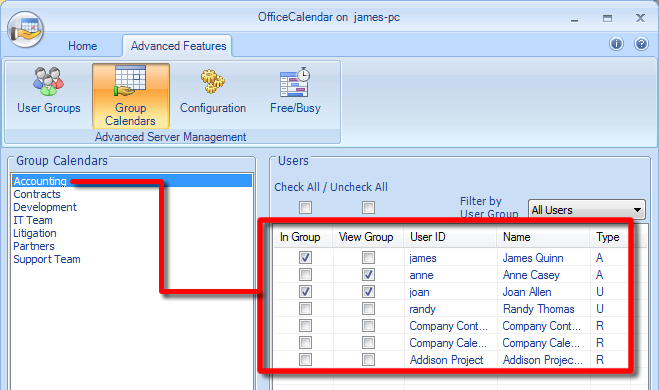The image size is (659, 390).
Task: Click name cell 'Randy Thomas'
Action: (x=538, y=309)
